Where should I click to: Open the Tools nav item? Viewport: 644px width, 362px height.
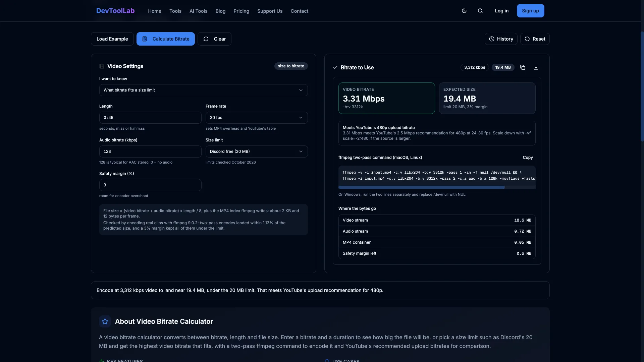(175, 11)
